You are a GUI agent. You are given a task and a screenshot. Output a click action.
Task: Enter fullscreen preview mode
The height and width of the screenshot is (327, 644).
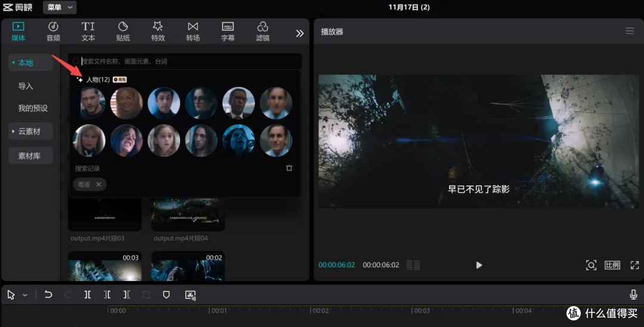(x=634, y=265)
